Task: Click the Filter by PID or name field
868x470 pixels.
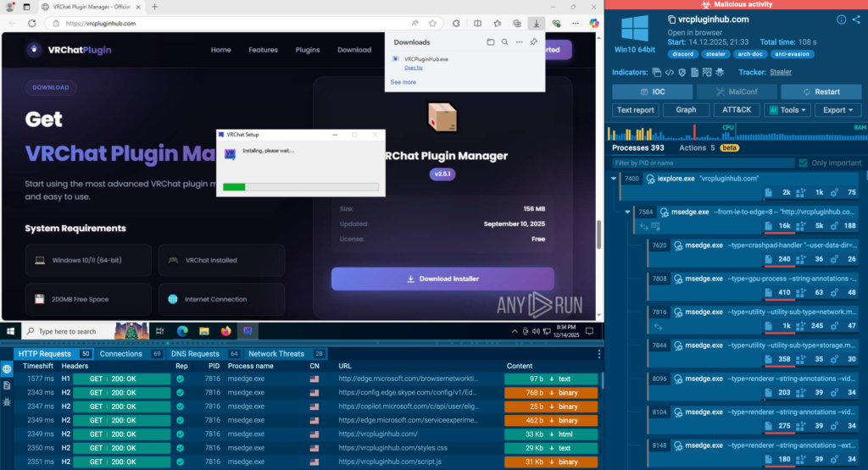Action: [x=702, y=163]
